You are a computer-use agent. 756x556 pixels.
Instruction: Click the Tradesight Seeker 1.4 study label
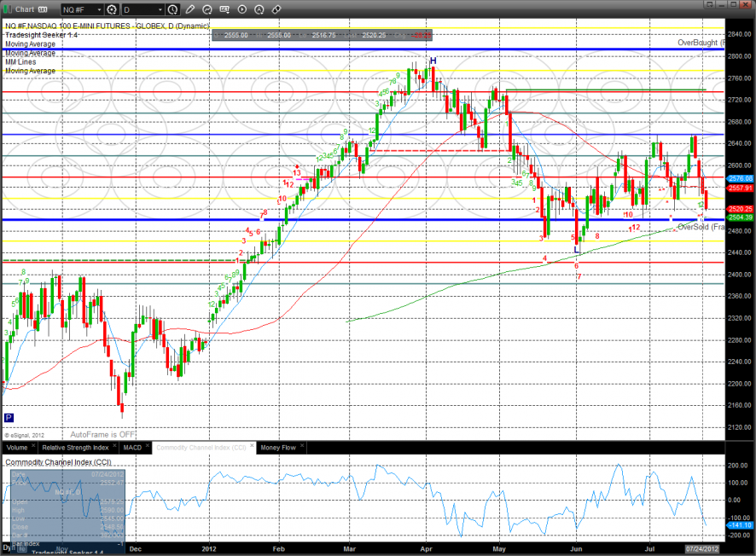click(x=42, y=35)
